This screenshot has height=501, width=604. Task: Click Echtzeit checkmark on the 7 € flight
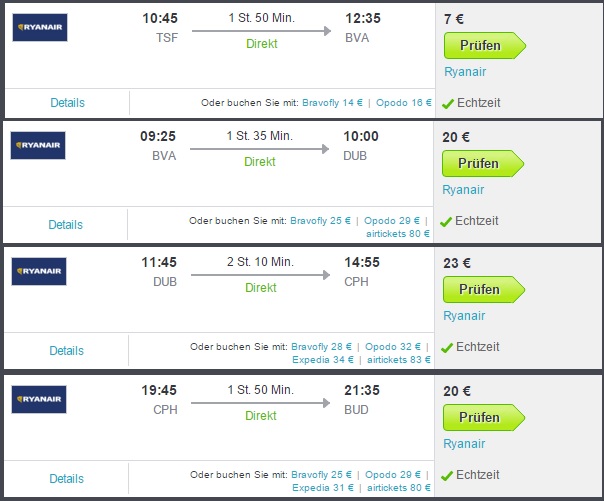coord(448,103)
